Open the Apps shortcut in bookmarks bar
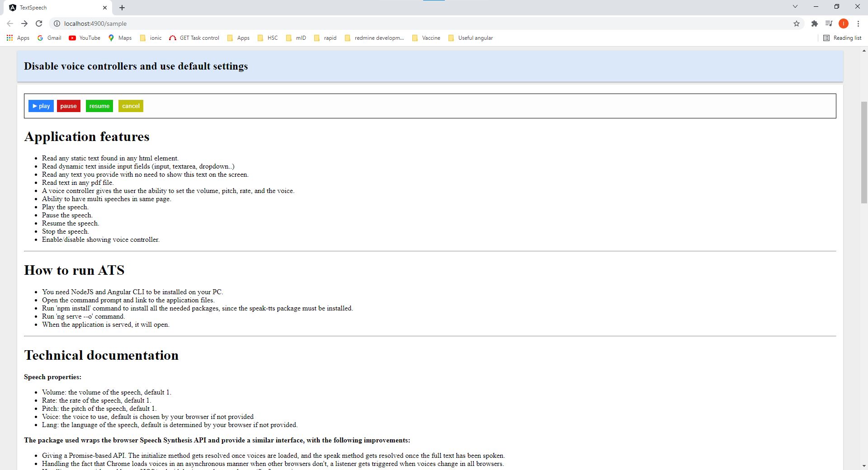Viewport: 868px width, 470px height. click(18, 38)
